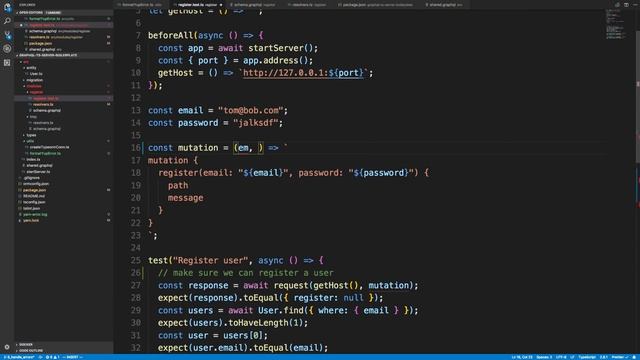Open the Source Control view
640x360 pixels.
(7, 35)
